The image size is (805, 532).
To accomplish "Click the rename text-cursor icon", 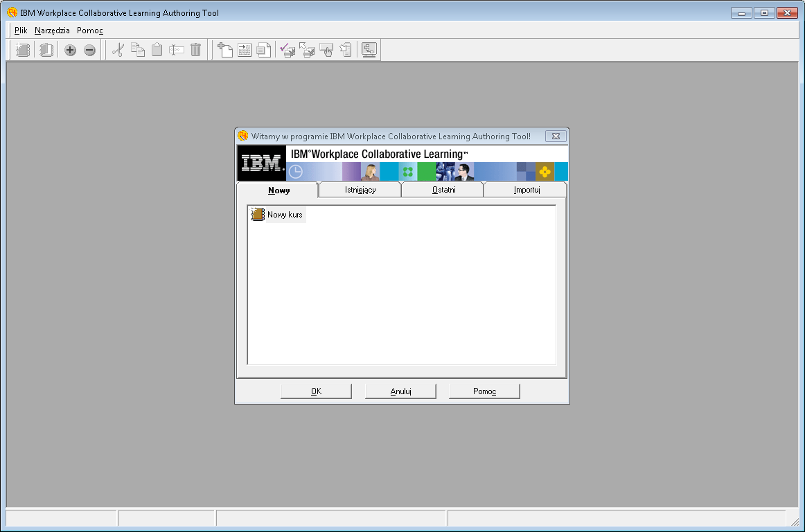I will tap(176, 50).
